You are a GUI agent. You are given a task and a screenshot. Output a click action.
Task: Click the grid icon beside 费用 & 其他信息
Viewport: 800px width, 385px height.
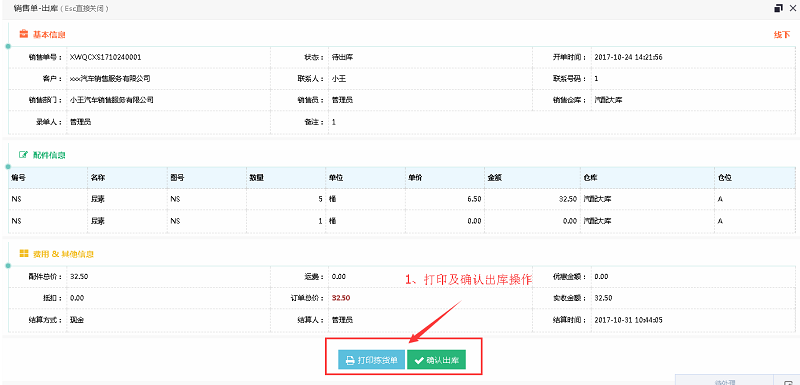[23, 253]
